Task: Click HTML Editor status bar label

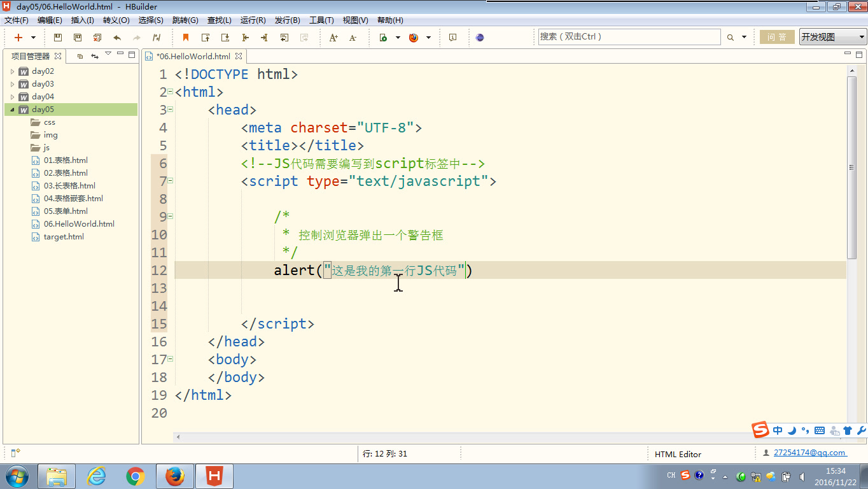Action: coord(678,454)
